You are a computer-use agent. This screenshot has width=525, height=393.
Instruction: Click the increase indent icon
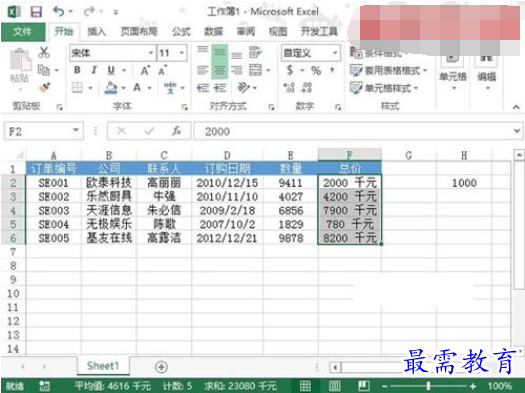pos(220,88)
